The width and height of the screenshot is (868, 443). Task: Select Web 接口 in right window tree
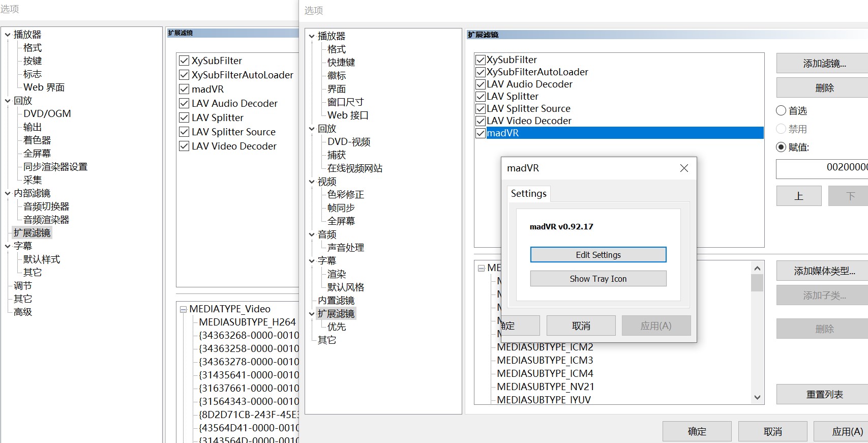pyautogui.click(x=348, y=115)
